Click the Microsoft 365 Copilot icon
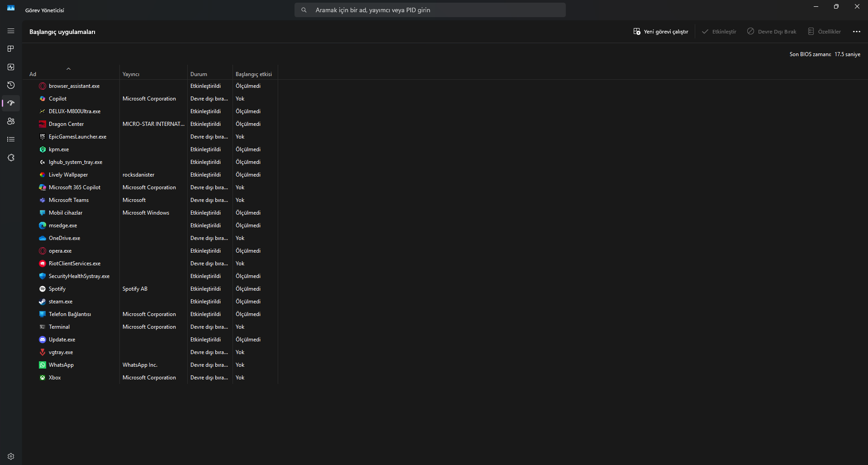 point(43,187)
